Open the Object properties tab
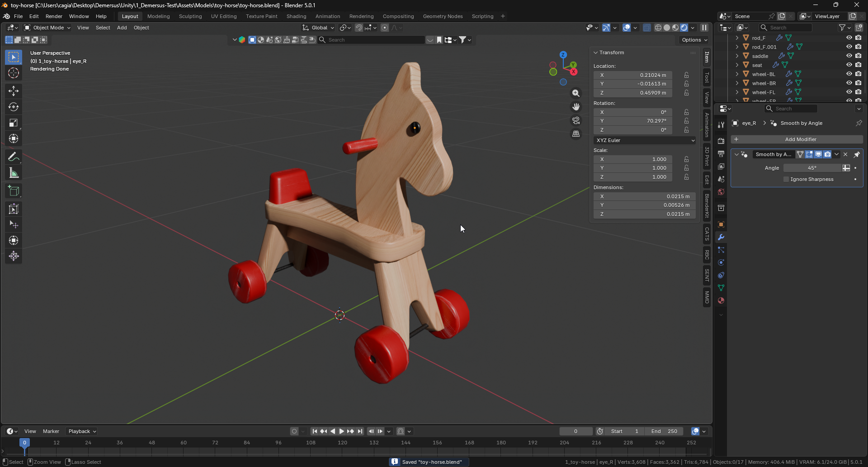The width and height of the screenshot is (868, 467). [x=721, y=224]
